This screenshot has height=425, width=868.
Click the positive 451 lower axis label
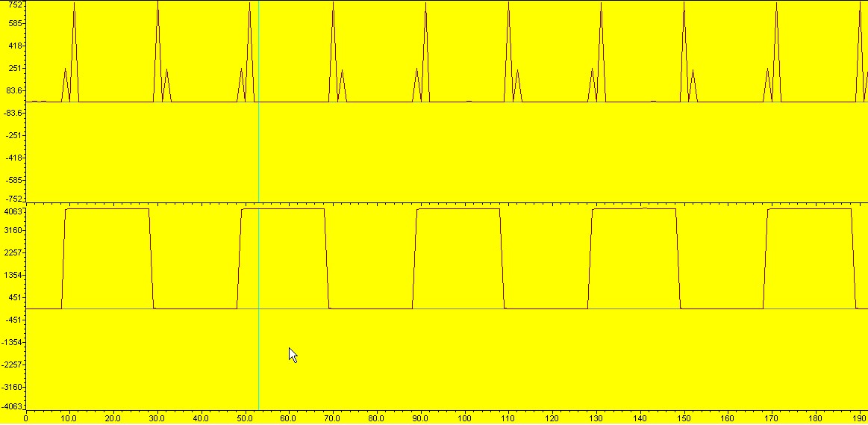point(16,297)
